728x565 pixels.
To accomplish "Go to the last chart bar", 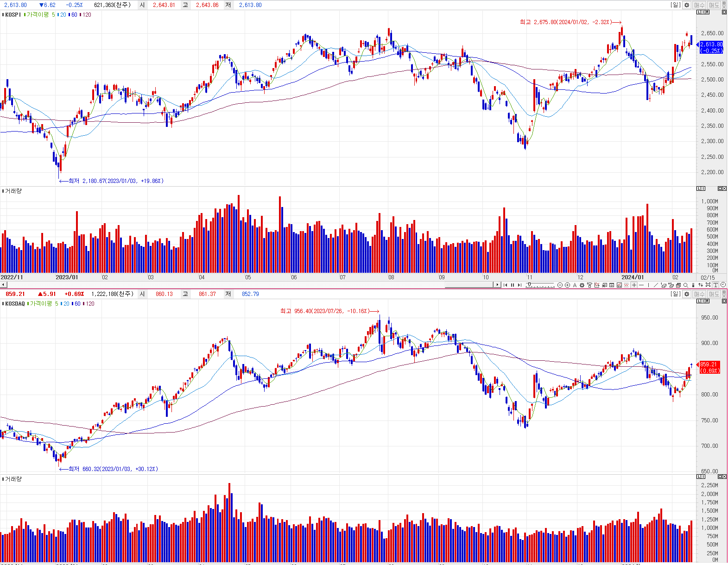I will 519,285.
